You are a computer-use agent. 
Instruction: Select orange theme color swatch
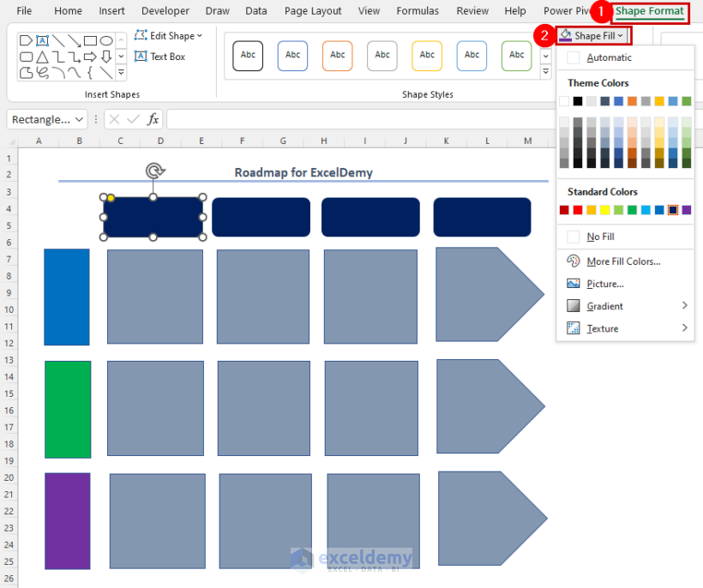click(x=632, y=101)
